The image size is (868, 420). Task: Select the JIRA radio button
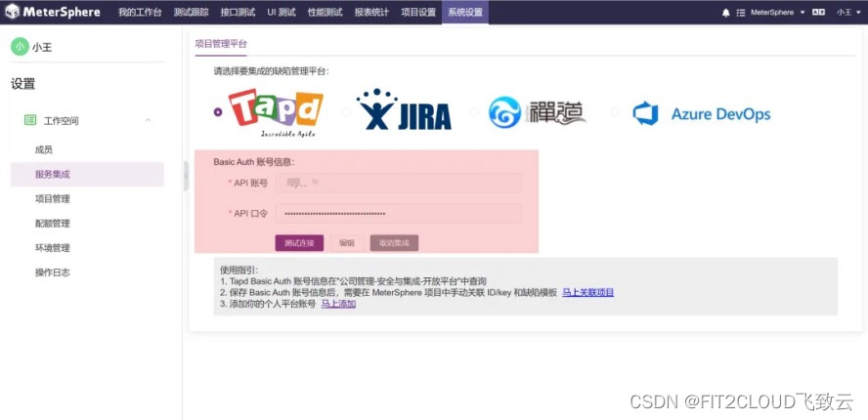(346, 111)
